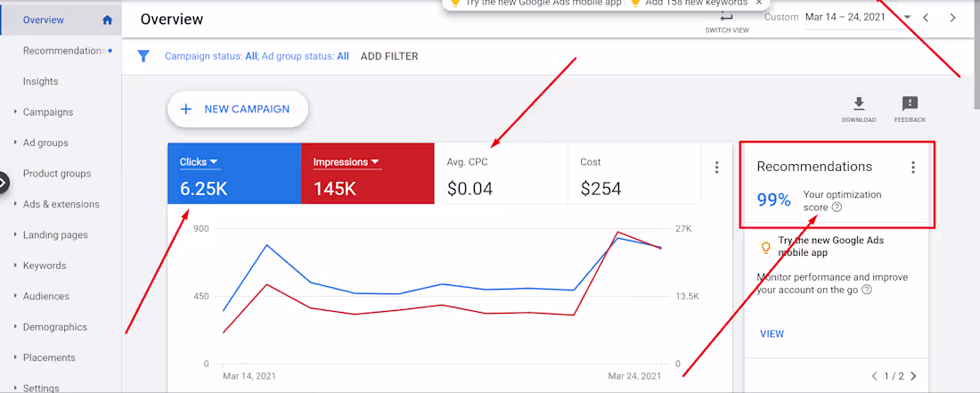Click the optimization score help icon
This screenshot has width=980, height=393.
click(837, 208)
